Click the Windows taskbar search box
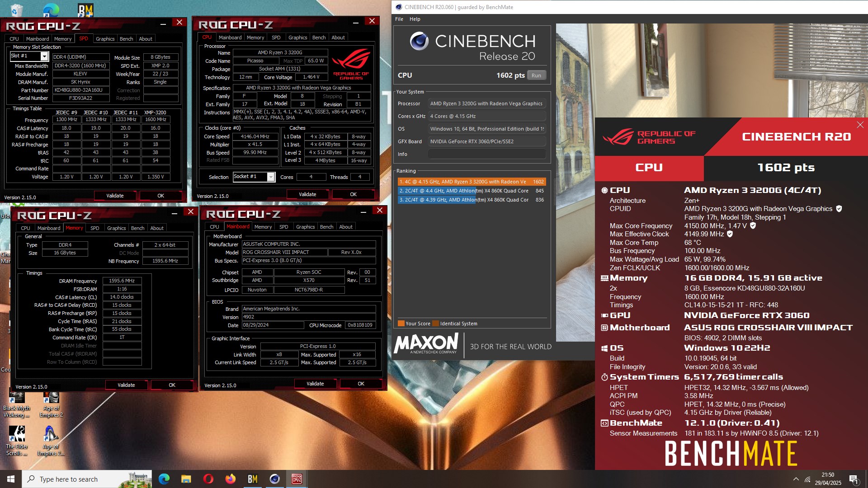 tap(87, 479)
